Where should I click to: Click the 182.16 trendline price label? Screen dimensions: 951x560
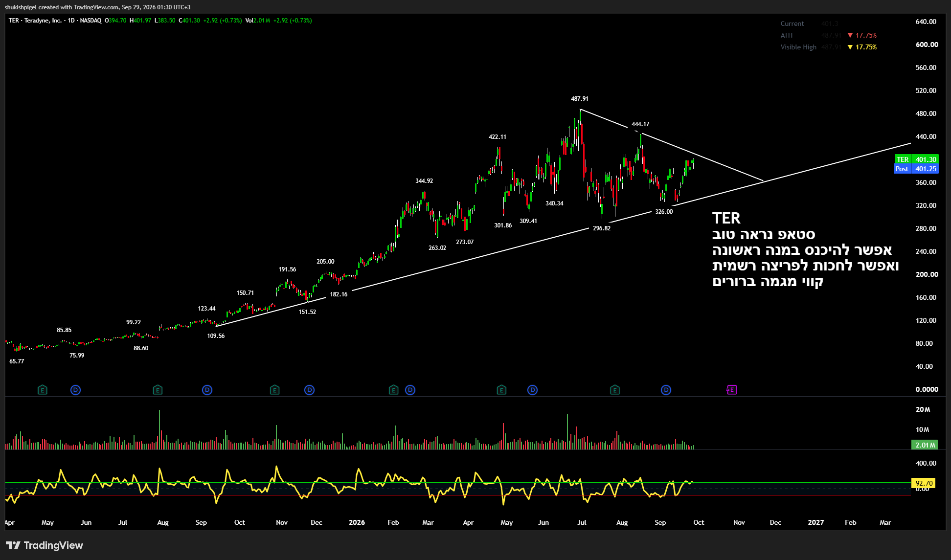click(339, 294)
